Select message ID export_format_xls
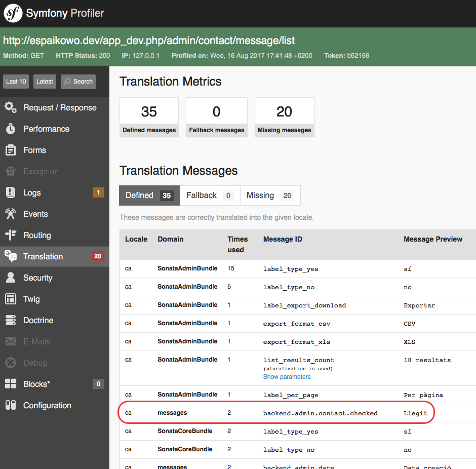Screen dimensions: 476x469 [x=296, y=341]
